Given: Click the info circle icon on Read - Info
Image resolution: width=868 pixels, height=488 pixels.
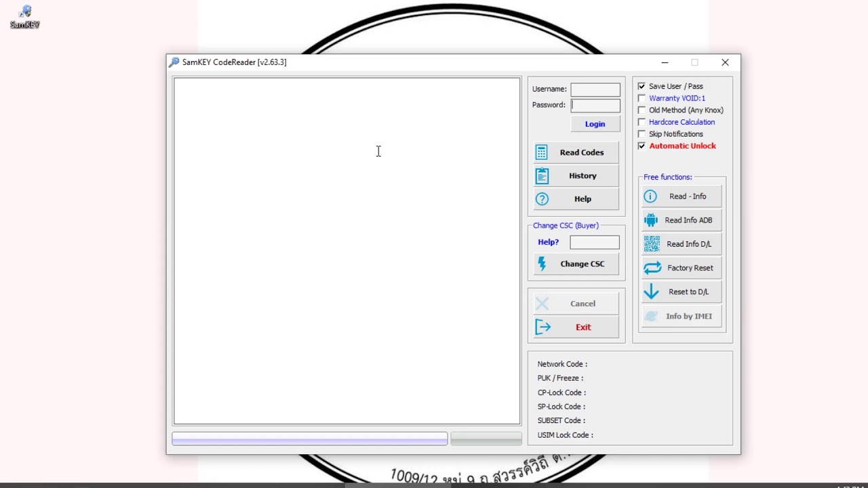Looking at the screenshot, I should coord(650,197).
